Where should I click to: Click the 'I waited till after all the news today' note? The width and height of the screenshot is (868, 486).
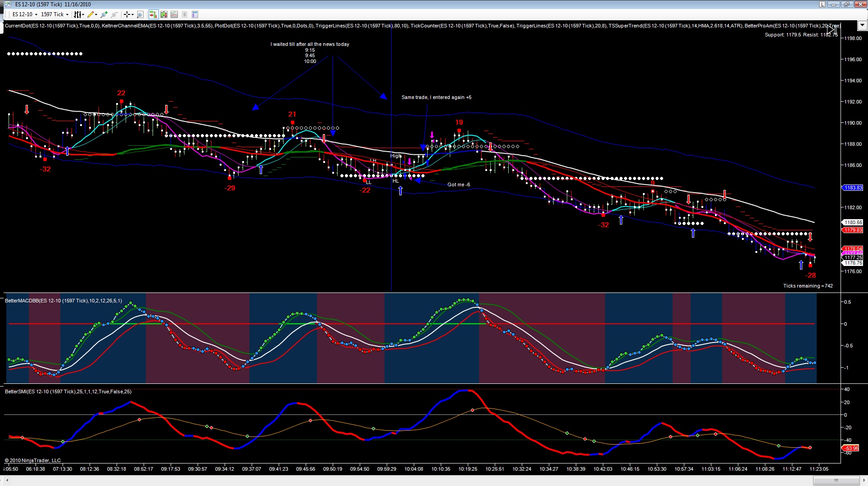point(310,44)
